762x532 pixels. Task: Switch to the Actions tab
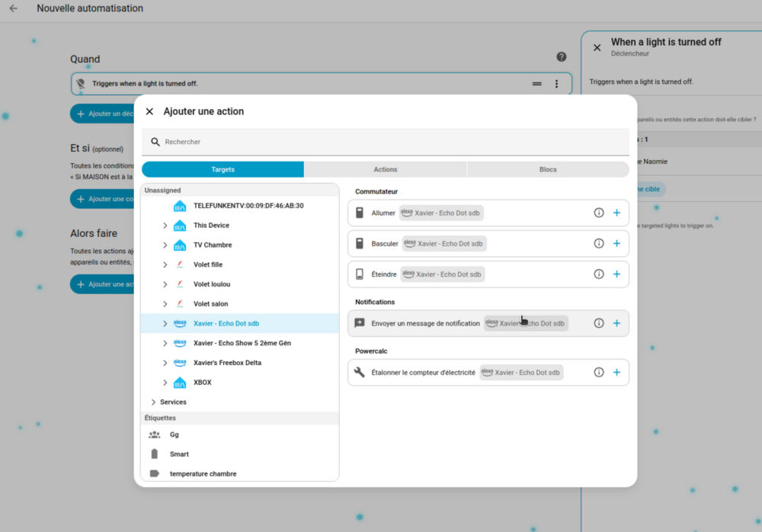coord(386,169)
